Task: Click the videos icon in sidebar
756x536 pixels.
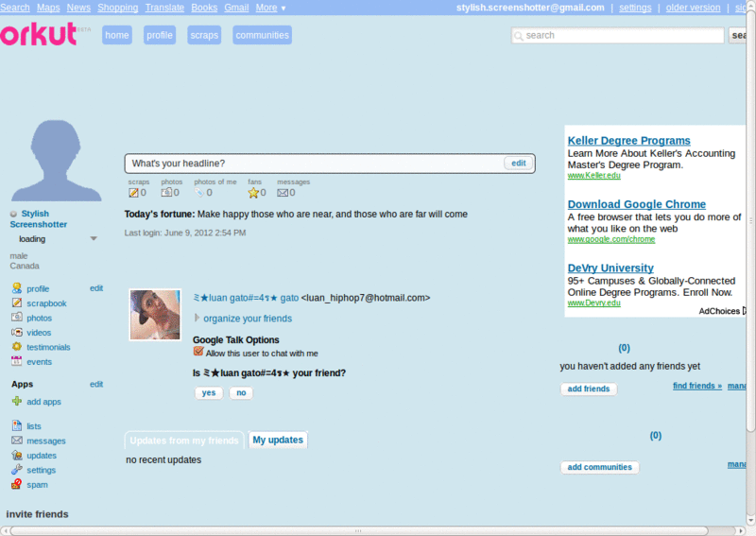Action: pos(17,332)
